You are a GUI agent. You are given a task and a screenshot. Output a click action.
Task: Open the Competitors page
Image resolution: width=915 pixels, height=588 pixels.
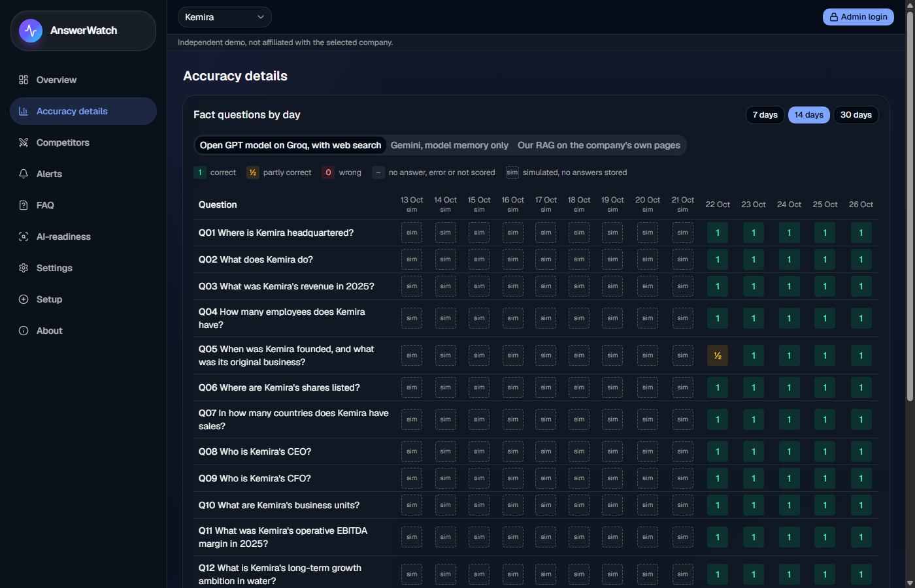click(x=83, y=142)
